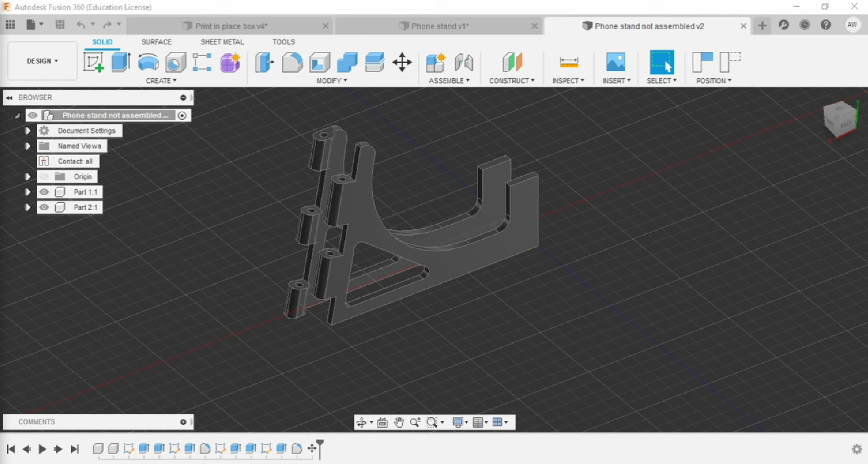This screenshot has height=464, width=868.
Task: Expand the Named Views node
Action: tap(28, 146)
